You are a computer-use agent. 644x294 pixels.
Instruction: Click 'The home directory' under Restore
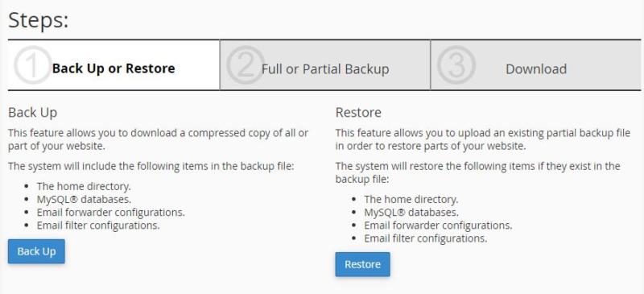(411, 200)
